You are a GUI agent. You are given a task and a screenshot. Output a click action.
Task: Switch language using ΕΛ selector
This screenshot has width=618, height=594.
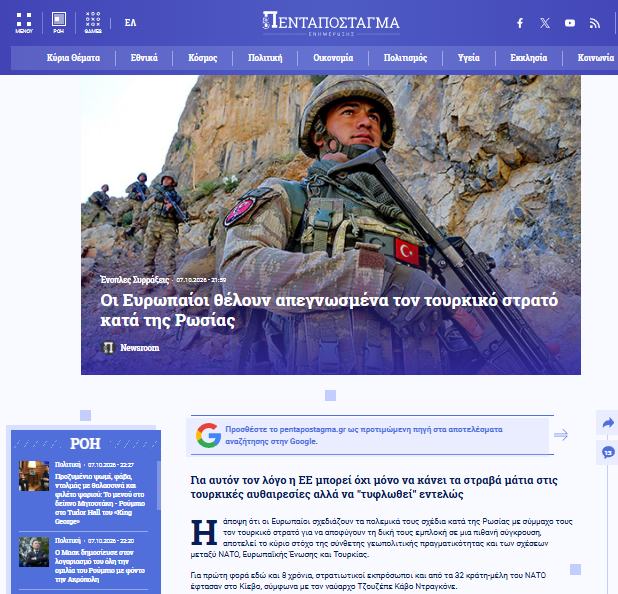(x=130, y=23)
